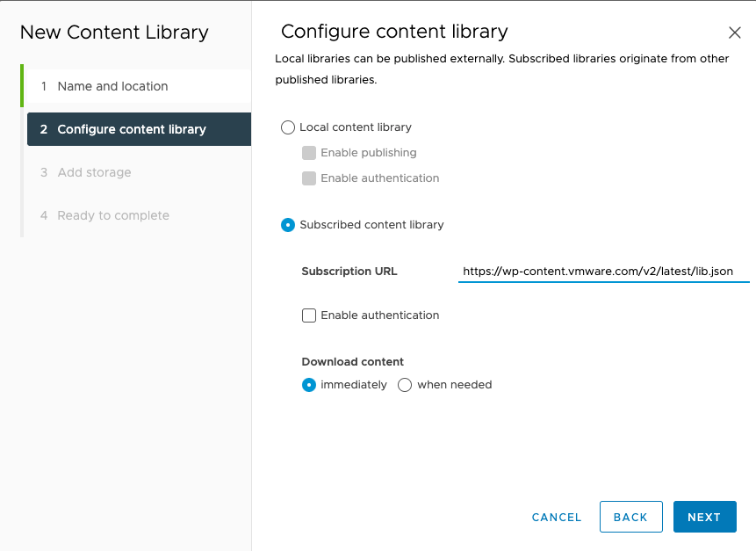Select Local content library radio button
The image size is (756, 551).
pos(288,127)
